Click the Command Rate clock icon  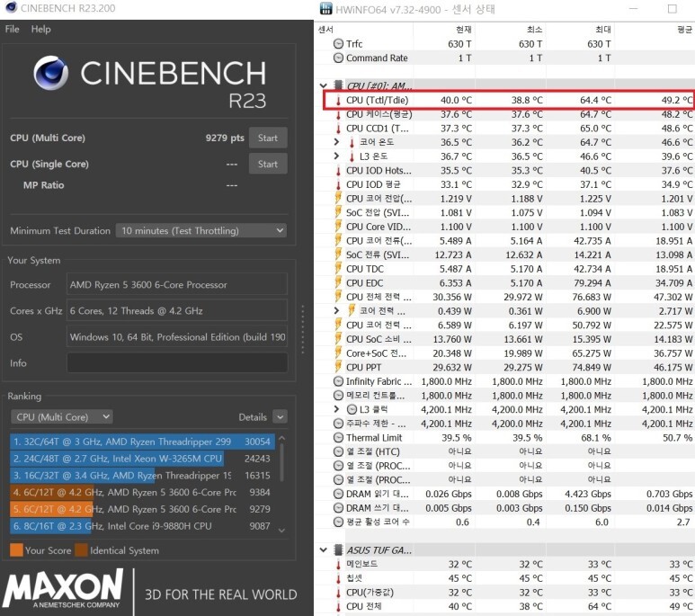tap(338, 58)
